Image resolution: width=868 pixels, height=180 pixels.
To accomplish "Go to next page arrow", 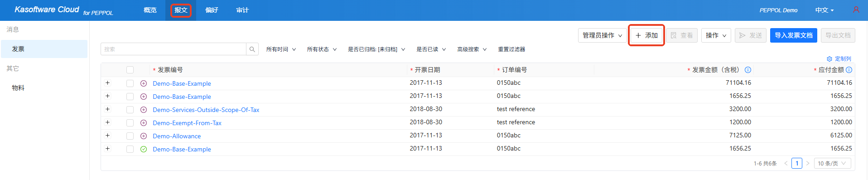I will click(x=807, y=163).
